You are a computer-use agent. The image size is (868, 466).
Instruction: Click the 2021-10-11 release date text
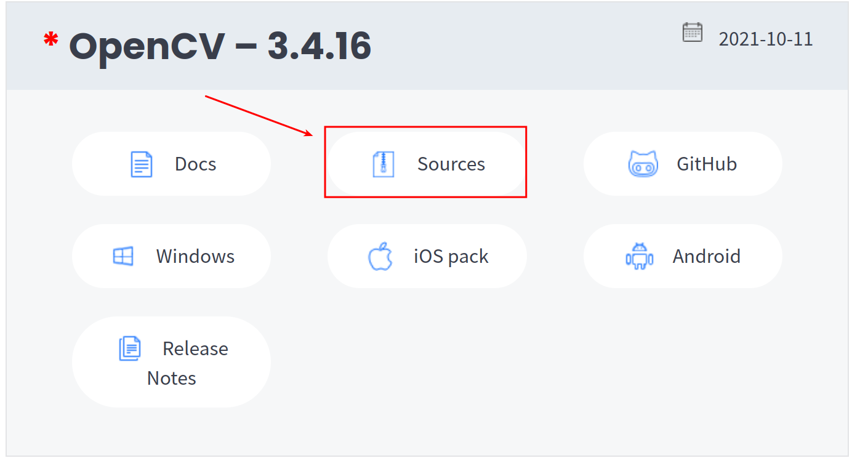765,39
